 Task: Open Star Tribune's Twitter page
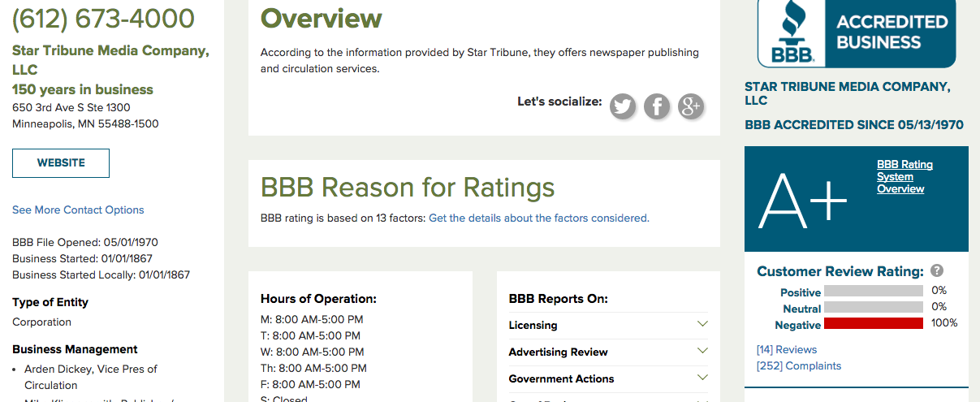tap(623, 106)
